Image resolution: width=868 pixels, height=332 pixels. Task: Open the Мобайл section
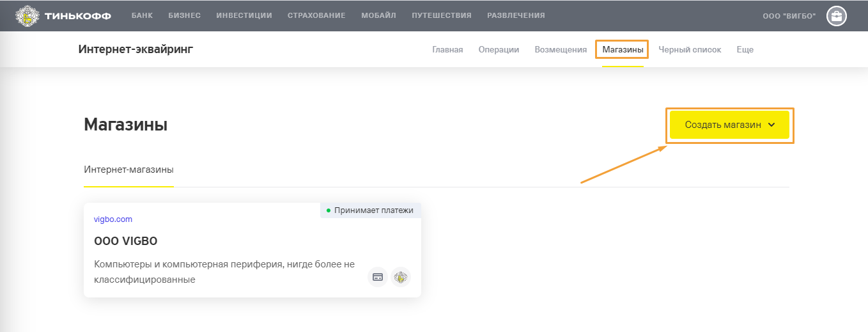click(378, 15)
